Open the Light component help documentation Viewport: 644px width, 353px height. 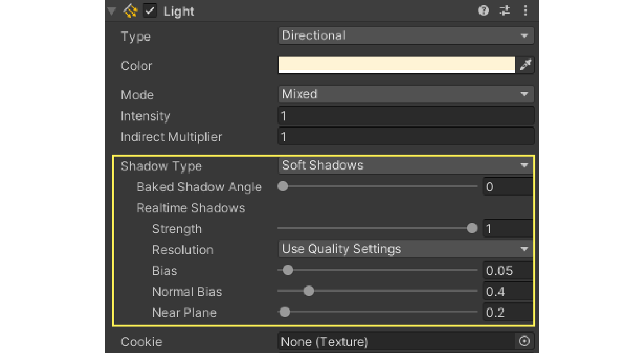pyautogui.click(x=483, y=11)
